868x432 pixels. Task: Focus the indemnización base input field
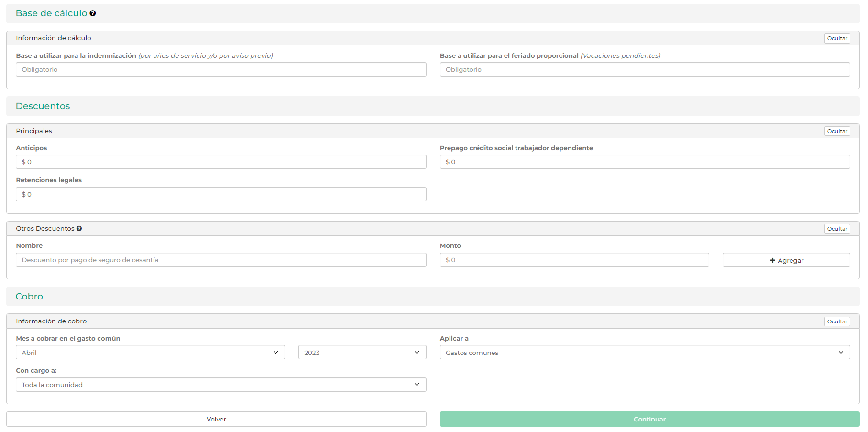pos(221,70)
